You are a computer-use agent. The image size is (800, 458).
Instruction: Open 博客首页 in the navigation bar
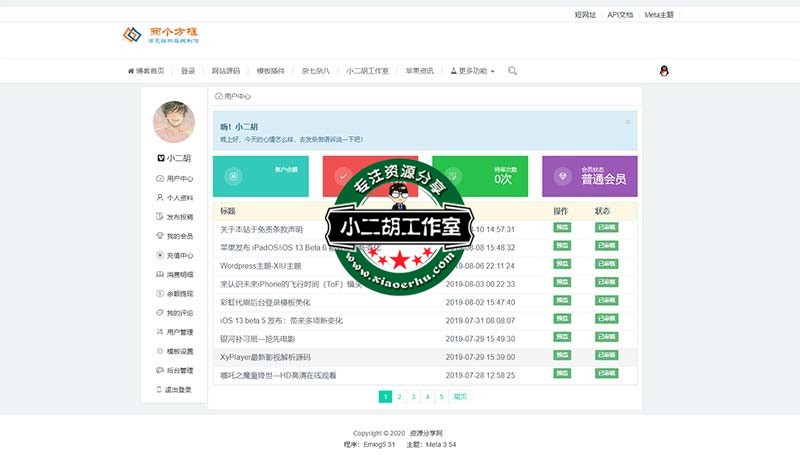[x=146, y=71]
